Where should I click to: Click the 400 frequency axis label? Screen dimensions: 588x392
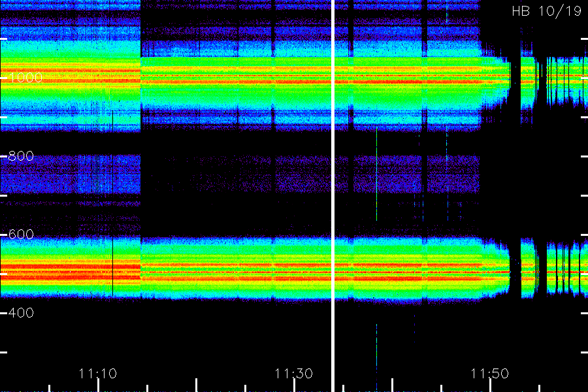tap(21, 313)
